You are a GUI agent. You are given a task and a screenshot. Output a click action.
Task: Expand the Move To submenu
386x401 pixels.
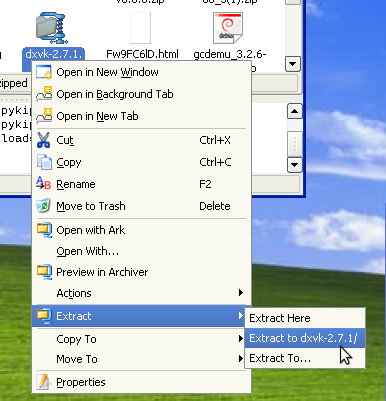(x=141, y=359)
